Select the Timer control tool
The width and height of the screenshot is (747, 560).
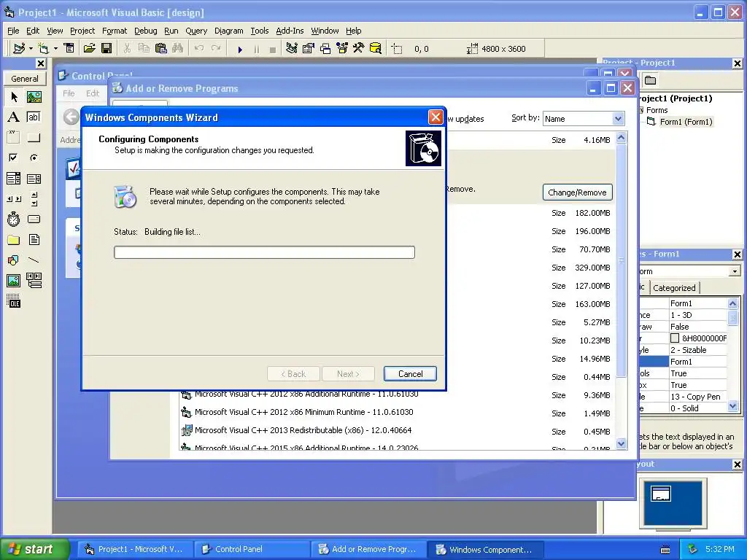tap(14, 219)
